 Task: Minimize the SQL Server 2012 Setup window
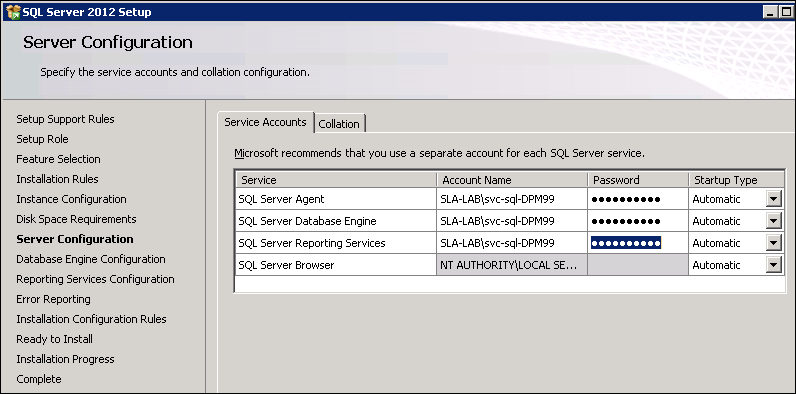pyautogui.click(x=770, y=12)
